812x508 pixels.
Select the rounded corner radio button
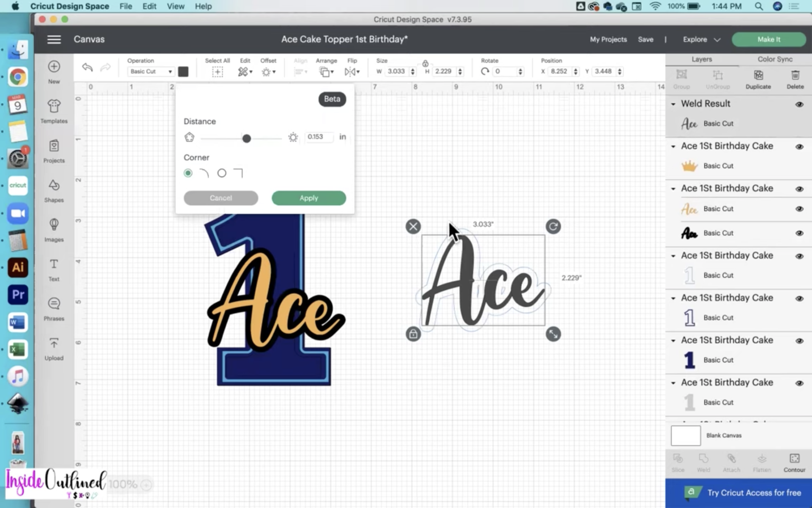188,173
